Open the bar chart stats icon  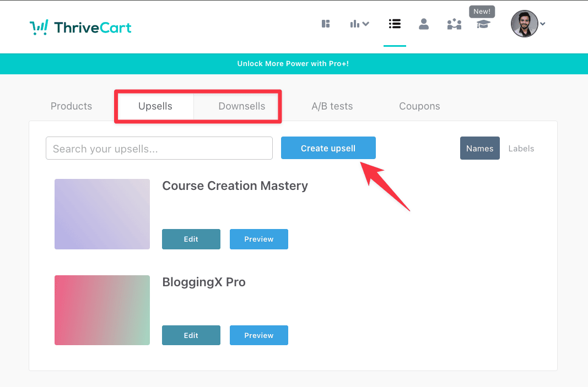pyautogui.click(x=354, y=24)
